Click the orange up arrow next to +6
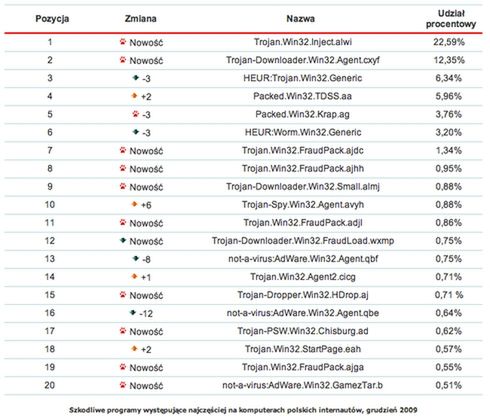The image size is (490, 420). pos(134,204)
